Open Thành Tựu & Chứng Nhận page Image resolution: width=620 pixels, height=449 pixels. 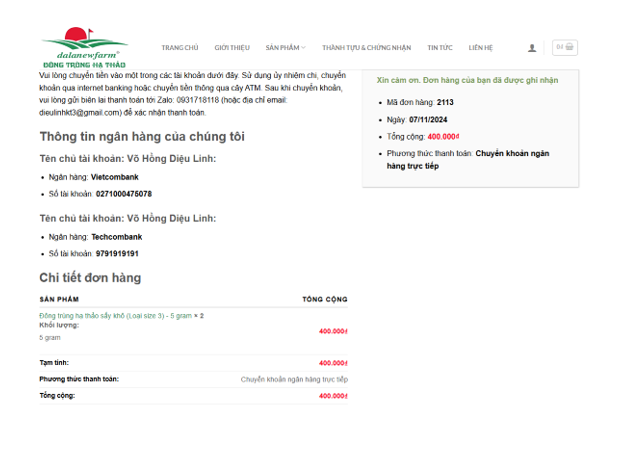pyautogui.click(x=367, y=48)
